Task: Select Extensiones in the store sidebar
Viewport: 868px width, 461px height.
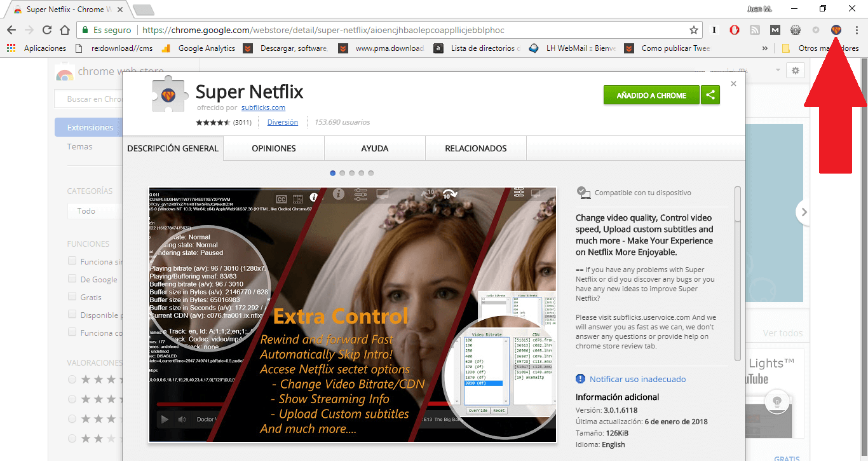Action: point(88,127)
